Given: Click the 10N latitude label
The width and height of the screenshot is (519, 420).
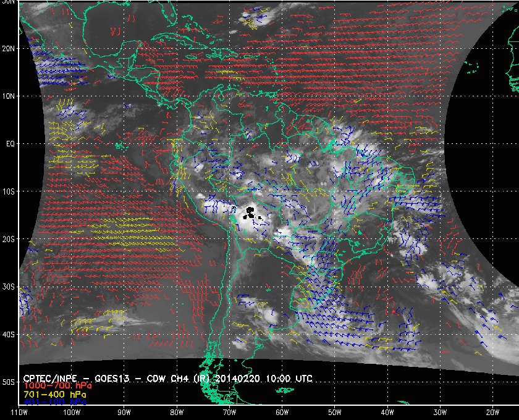Looking at the screenshot, I should tap(8, 96).
